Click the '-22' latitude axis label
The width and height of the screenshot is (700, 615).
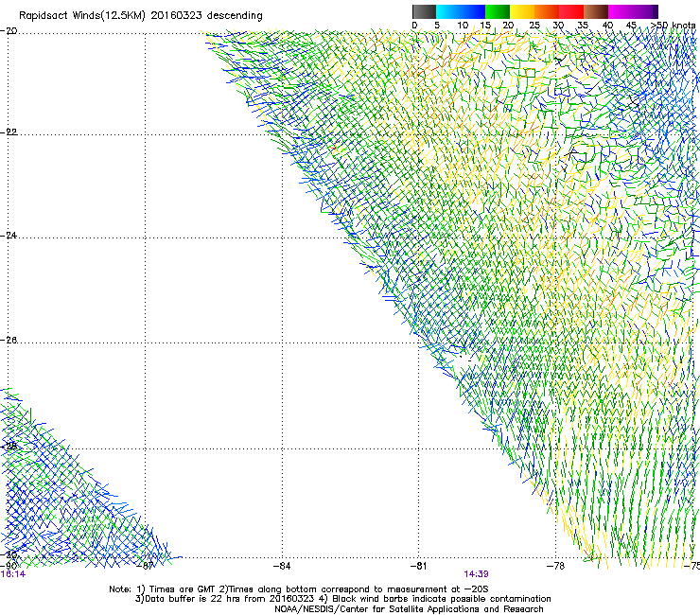9,132
